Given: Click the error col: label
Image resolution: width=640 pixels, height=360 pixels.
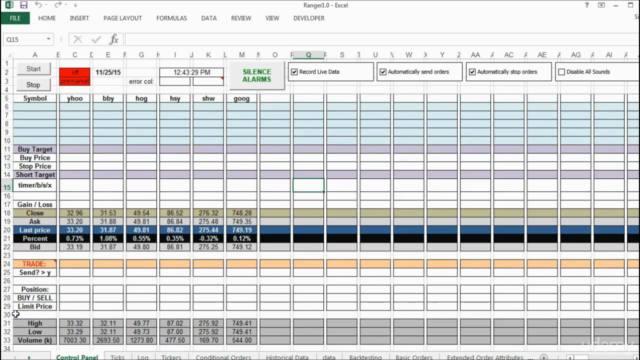Looking at the screenshot, I should pos(141,81).
